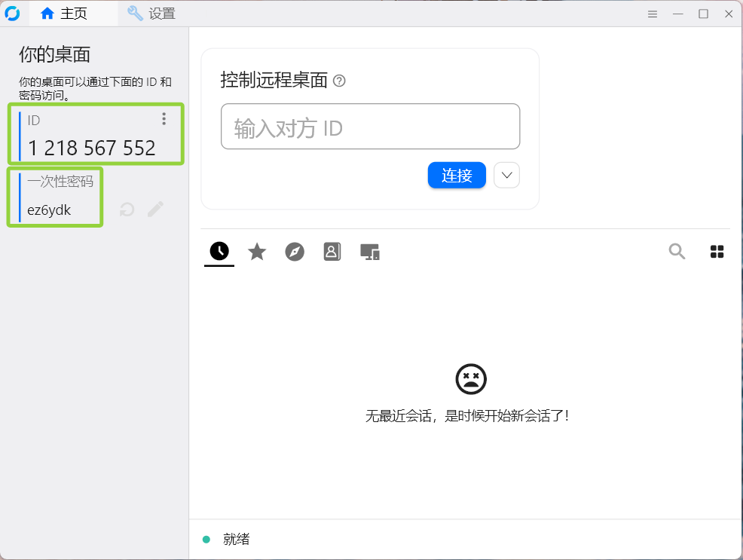The height and width of the screenshot is (560, 743).
Task: Expand the dropdown arrow next to 连接
Action: [x=506, y=176]
